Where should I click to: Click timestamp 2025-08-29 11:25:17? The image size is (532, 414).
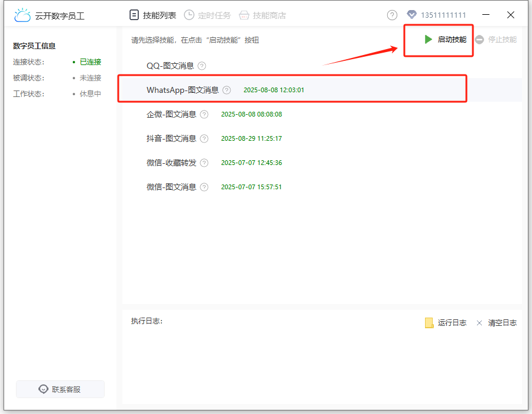(x=251, y=138)
